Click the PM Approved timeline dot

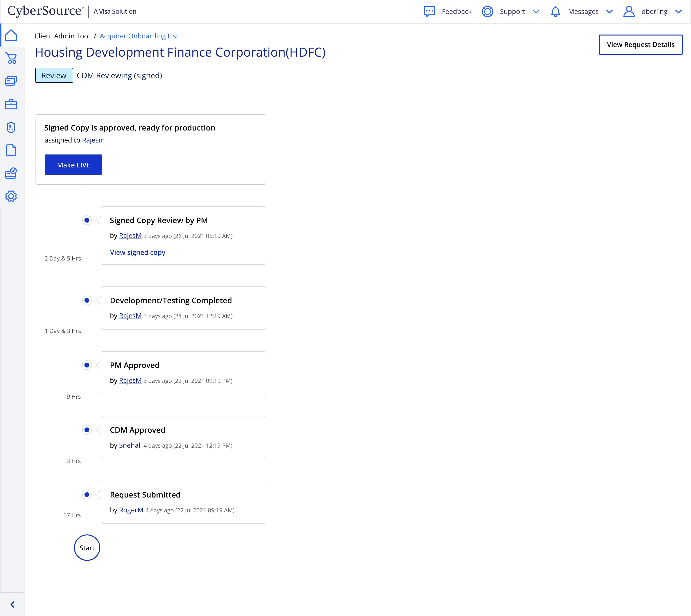(x=87, y=365)
